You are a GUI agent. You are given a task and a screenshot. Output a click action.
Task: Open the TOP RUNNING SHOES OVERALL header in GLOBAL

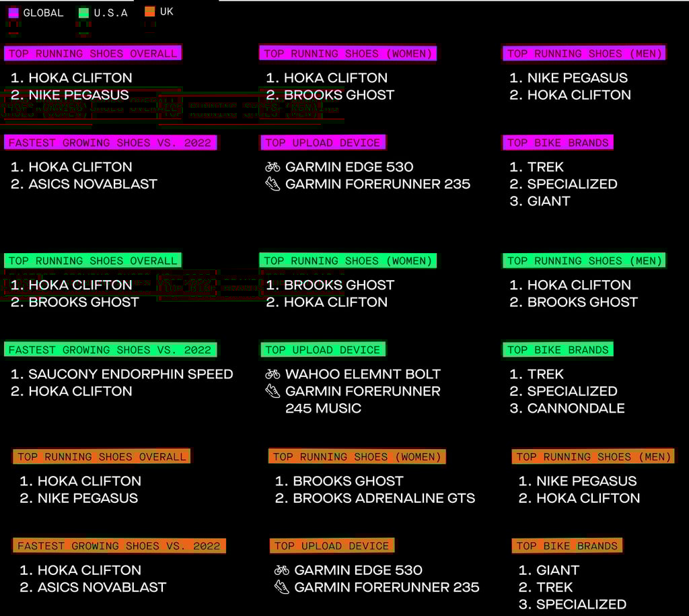pyautogui.click(x=93, y=53)
